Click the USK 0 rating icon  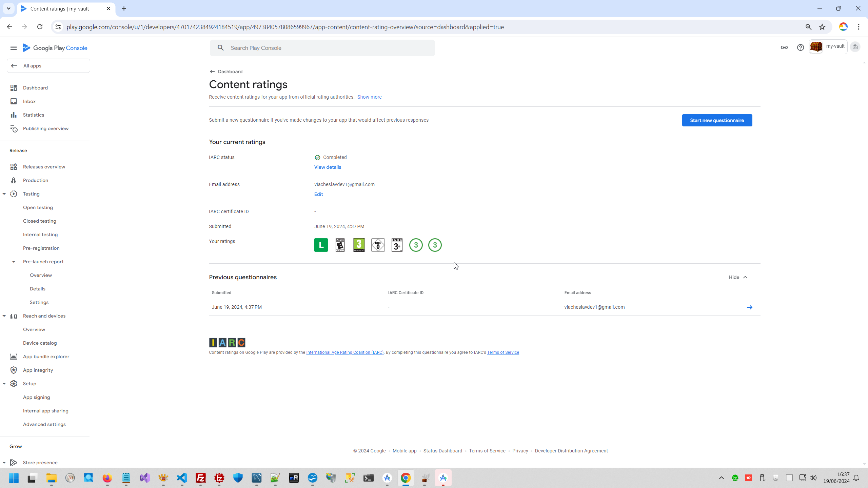tap(378, 245)
